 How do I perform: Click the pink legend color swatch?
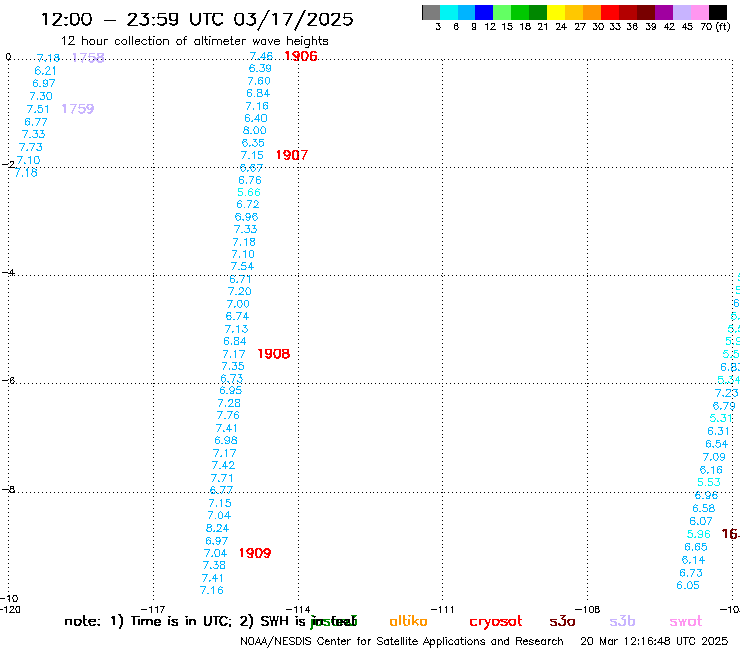(699, 12)
